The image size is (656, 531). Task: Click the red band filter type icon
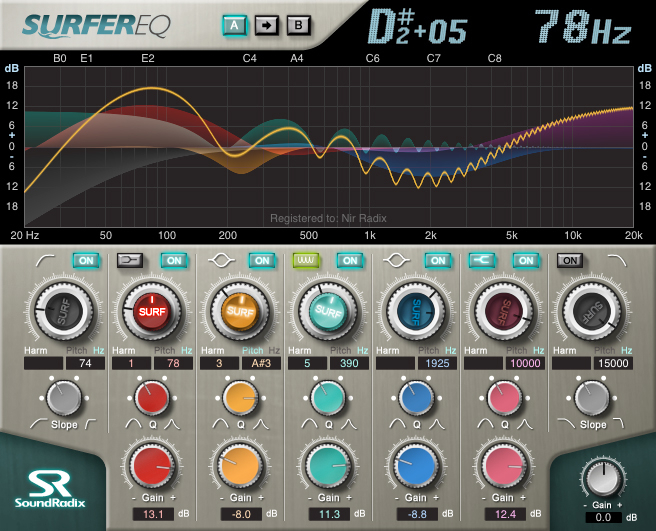[130, 260]
